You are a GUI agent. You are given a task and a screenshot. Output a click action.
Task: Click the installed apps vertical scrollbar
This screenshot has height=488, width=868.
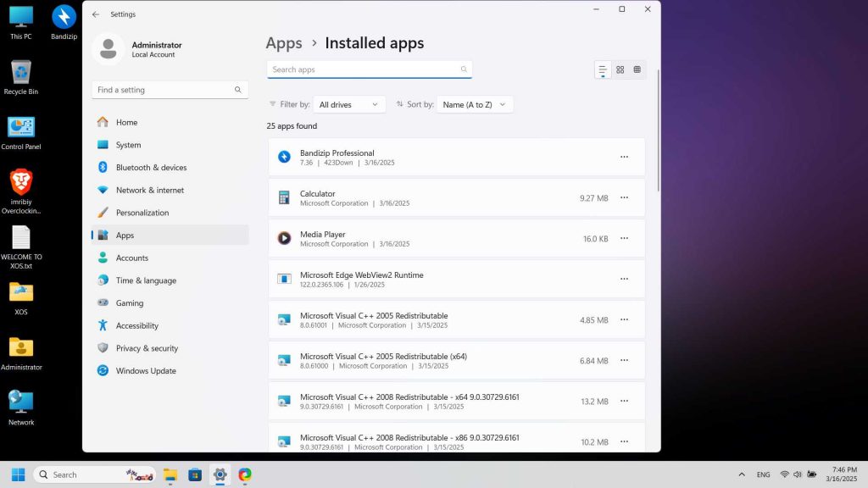point(658,130)
